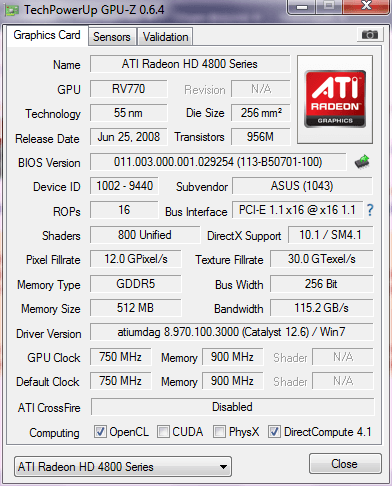
Task: Switch to the Sensors tab
Action: pyautogui.click(x=112, y=37)
